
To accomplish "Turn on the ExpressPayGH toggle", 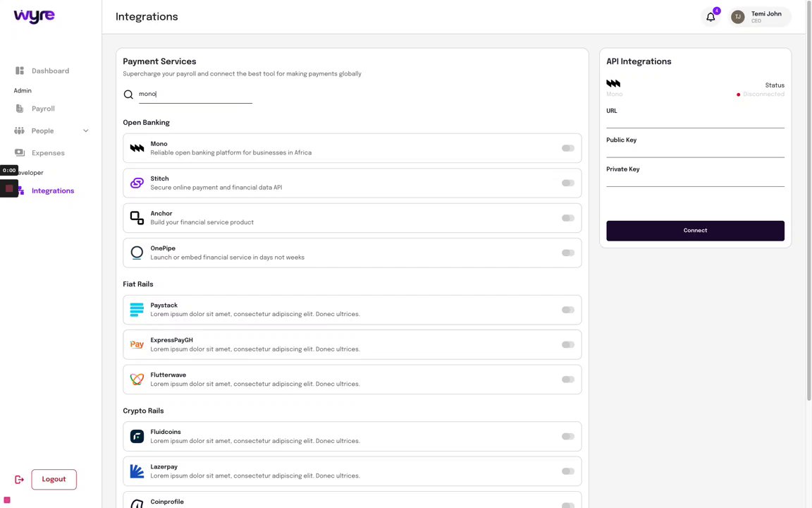I will [x=567, y=345].
